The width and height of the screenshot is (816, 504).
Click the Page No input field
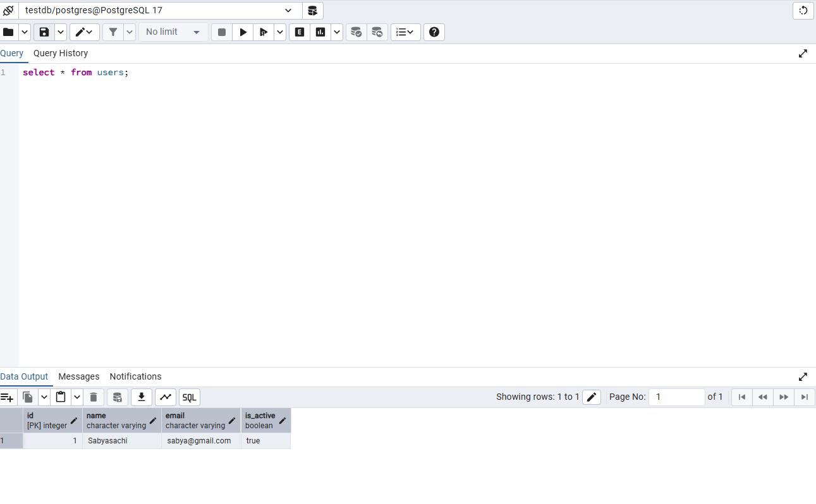pyautogui.click(x=676, y=397)
